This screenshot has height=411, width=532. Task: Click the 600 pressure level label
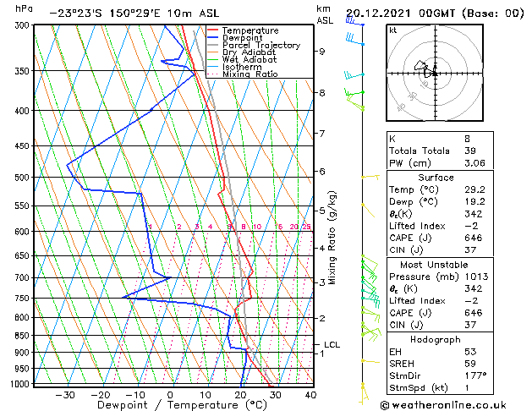coord(24,232)
